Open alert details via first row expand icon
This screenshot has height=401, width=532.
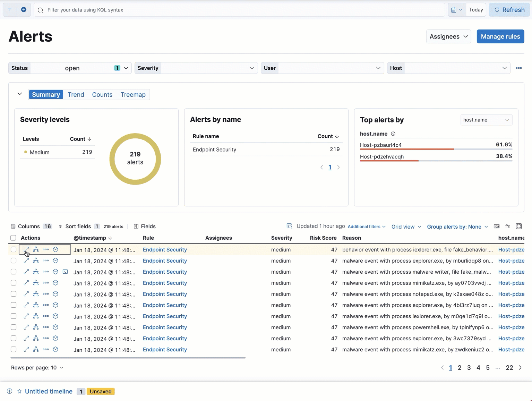pos(26,250)
